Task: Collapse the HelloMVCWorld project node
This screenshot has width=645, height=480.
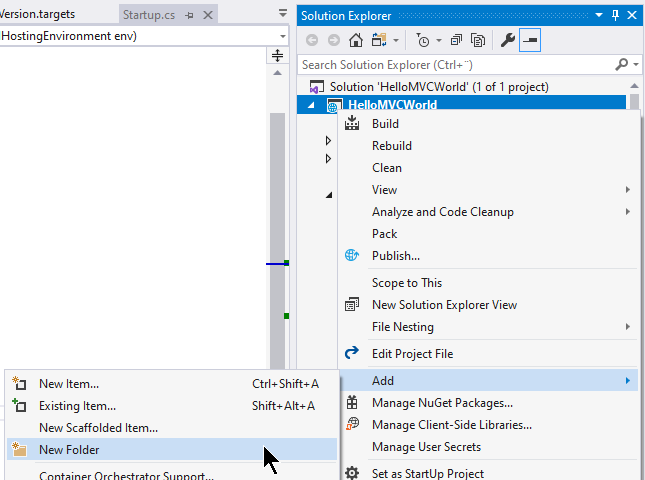Action: point(311,105)
